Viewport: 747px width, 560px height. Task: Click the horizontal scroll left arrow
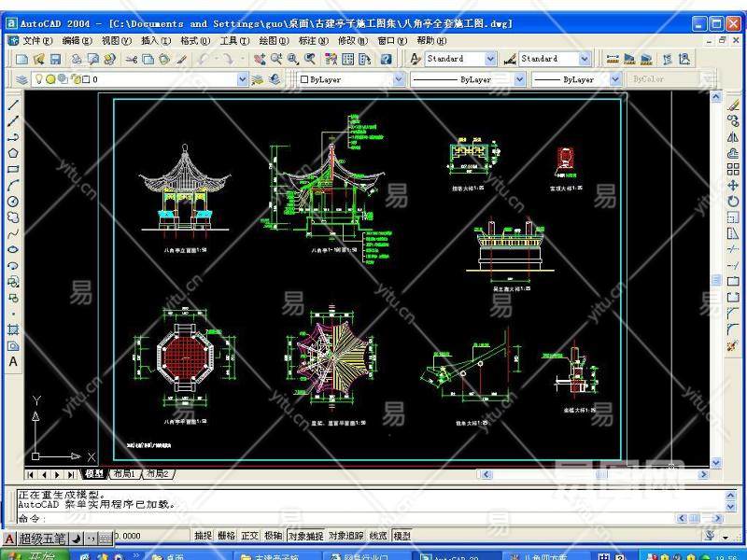pyautogui.click(x=486, y=474)
